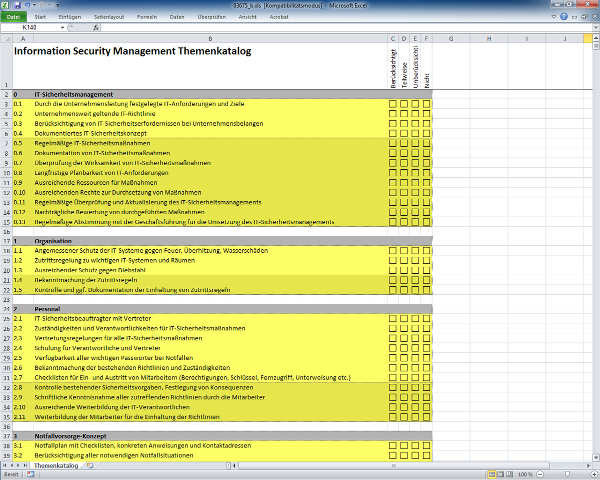Click the column B header
Image resolution: width=600 pixels, height=480 pixels.
coord(208,38)
